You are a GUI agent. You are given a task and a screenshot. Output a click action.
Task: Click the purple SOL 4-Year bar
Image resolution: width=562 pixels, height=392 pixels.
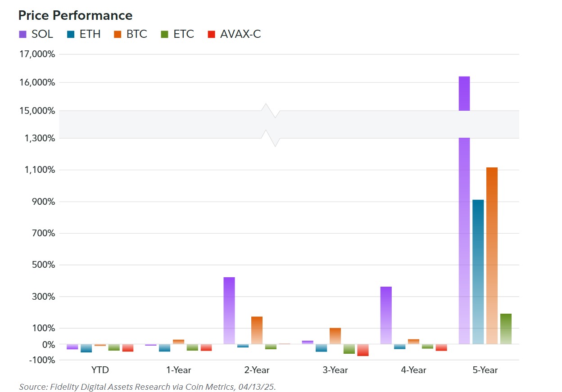click(386, 315)
